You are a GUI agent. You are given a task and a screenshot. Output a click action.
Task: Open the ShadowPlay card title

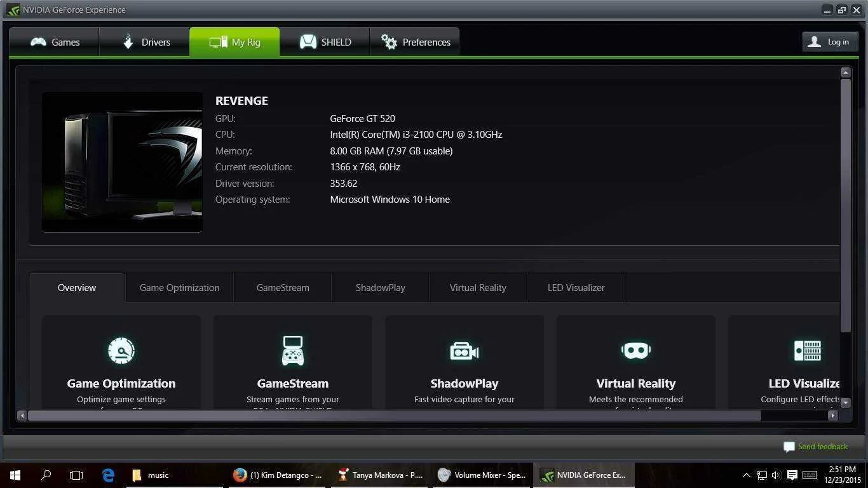[x=465, y=383]
